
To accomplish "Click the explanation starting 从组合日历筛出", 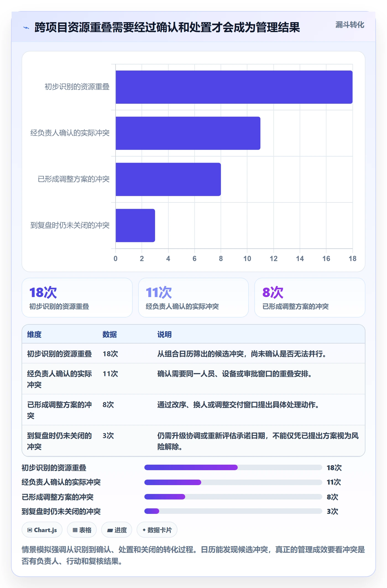I will [242, 354].
